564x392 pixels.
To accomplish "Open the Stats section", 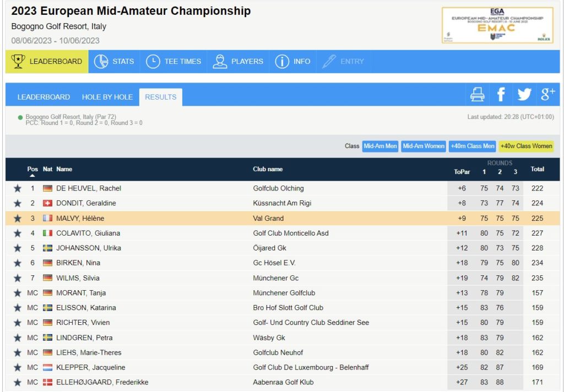I will point(114,62).
